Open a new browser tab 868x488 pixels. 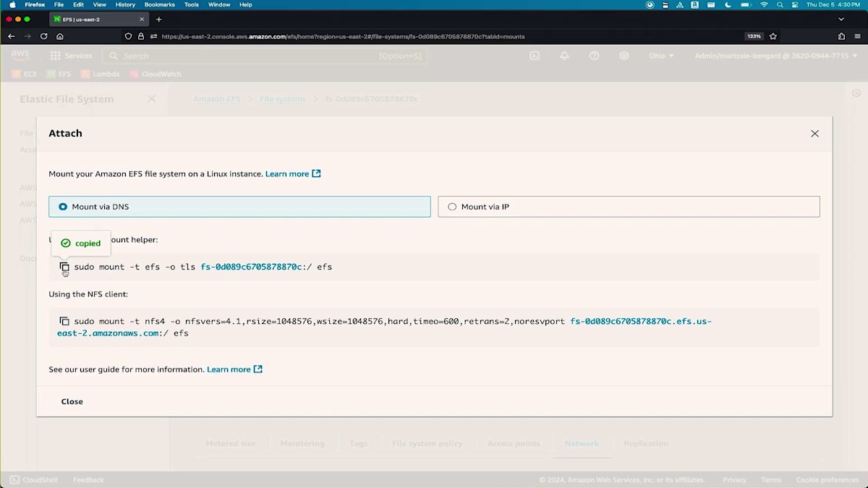point(159,20)
